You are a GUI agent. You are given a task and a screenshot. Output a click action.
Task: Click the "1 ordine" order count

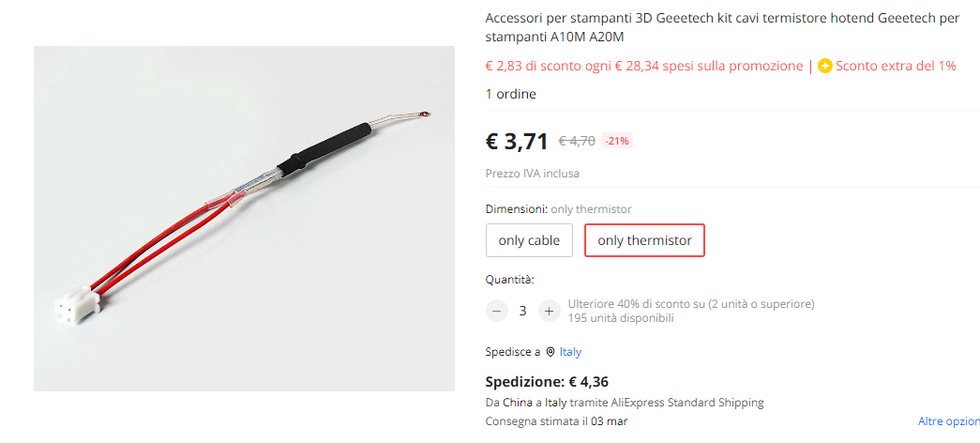(511, 94)
